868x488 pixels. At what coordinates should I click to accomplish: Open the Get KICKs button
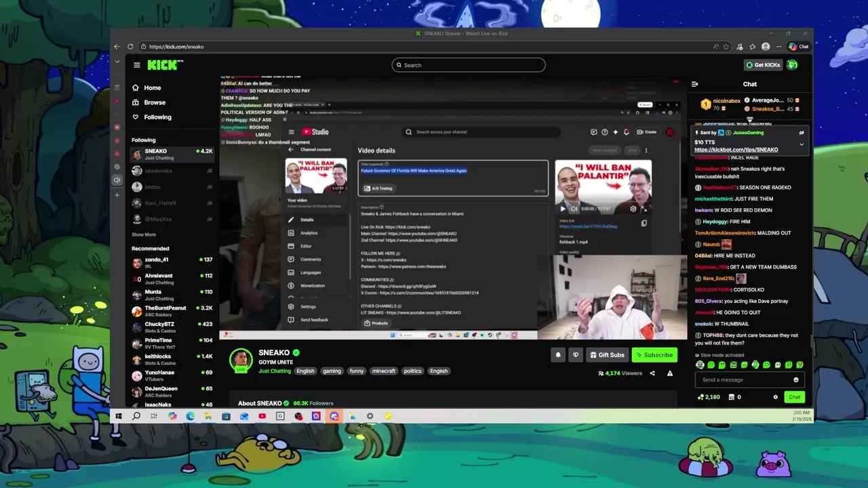(763, 65)
